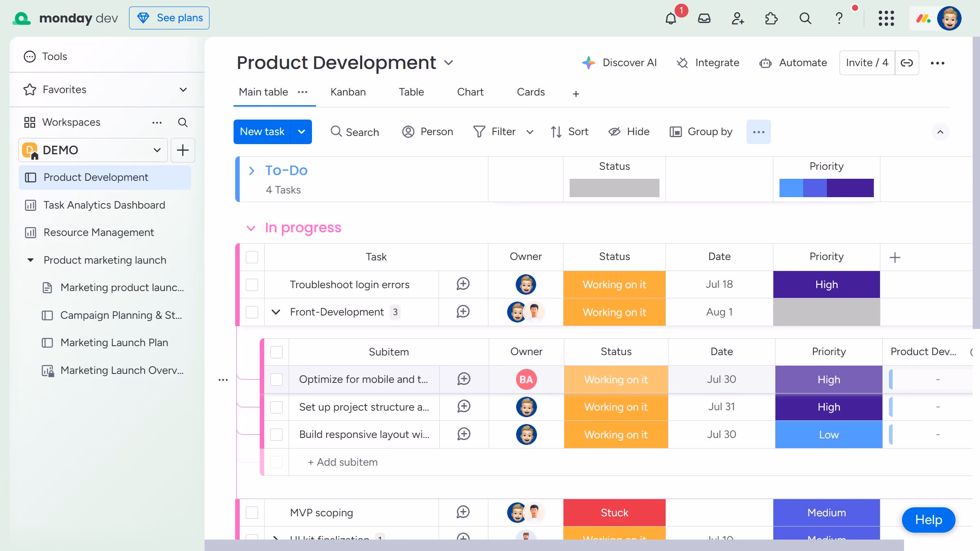The height and width of the screenshot is (551, 980).
Task: Open the inbox tray icon
Action: click(x=704, y=18)
